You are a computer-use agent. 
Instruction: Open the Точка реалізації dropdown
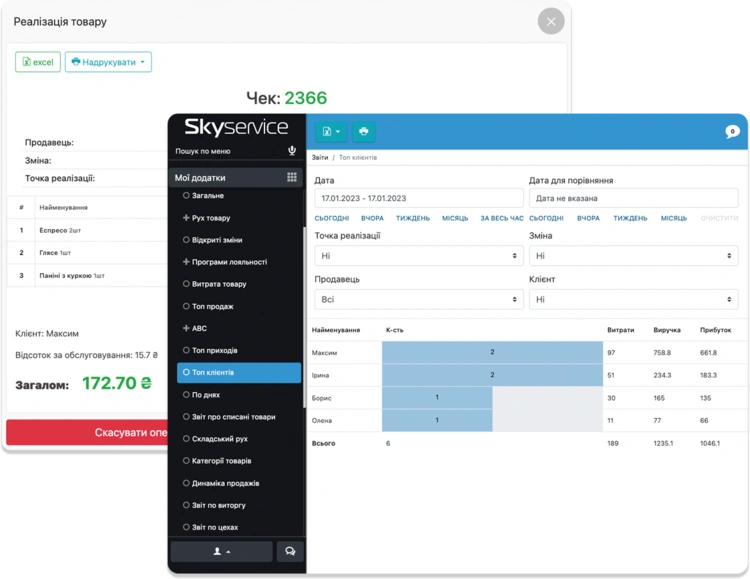pos(419,256)
